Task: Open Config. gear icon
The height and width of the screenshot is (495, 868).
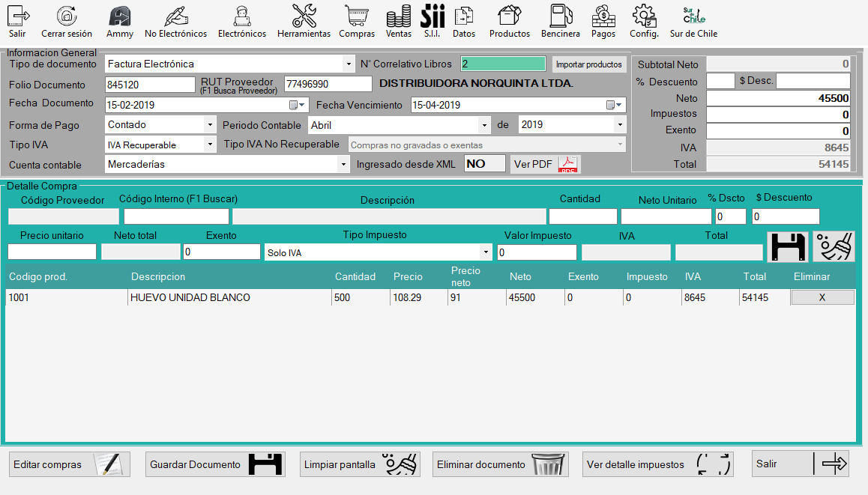Action: pos(645,21)
